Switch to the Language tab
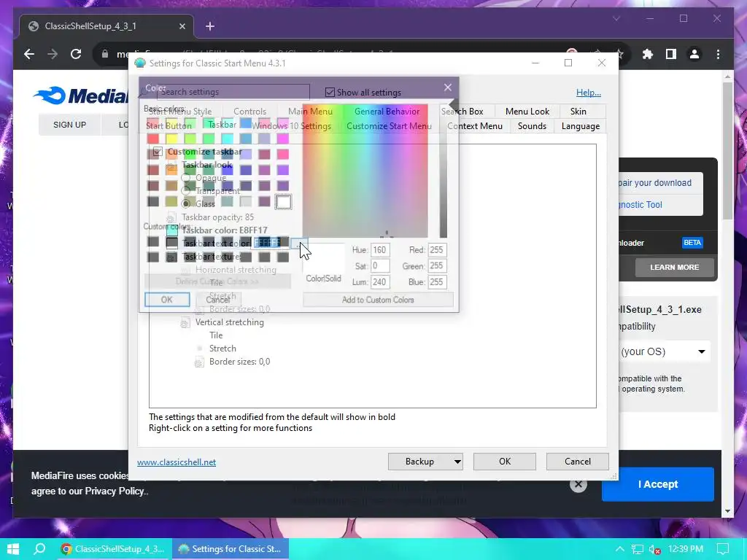747x560 pixels. coord(580,126)
